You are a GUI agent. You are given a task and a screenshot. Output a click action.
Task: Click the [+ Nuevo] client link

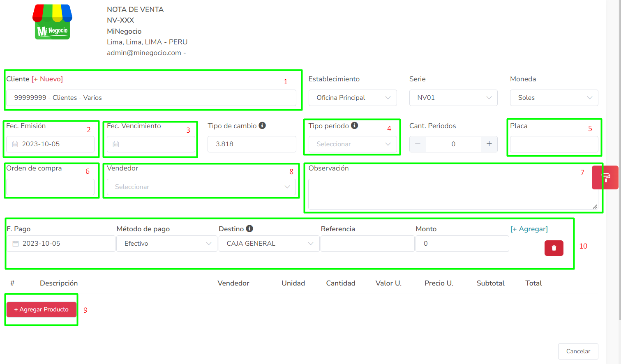[x=47, y=79]
